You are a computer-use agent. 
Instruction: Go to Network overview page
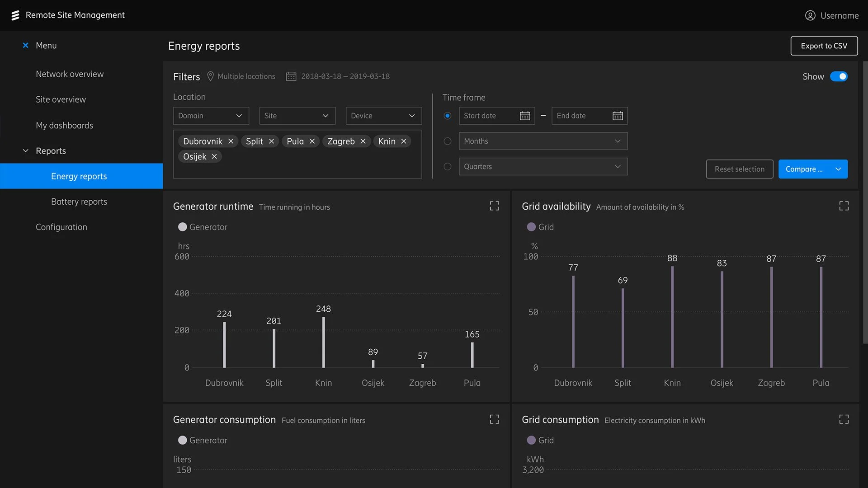pyautogui.click(x=70, y=74)
